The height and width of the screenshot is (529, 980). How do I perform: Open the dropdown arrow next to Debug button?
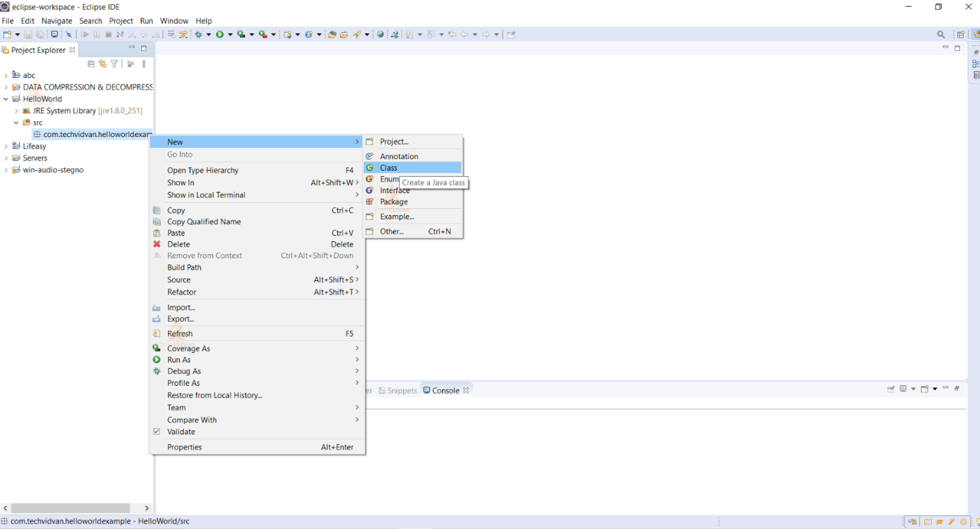pyautogui.click(x=208, y=34)
